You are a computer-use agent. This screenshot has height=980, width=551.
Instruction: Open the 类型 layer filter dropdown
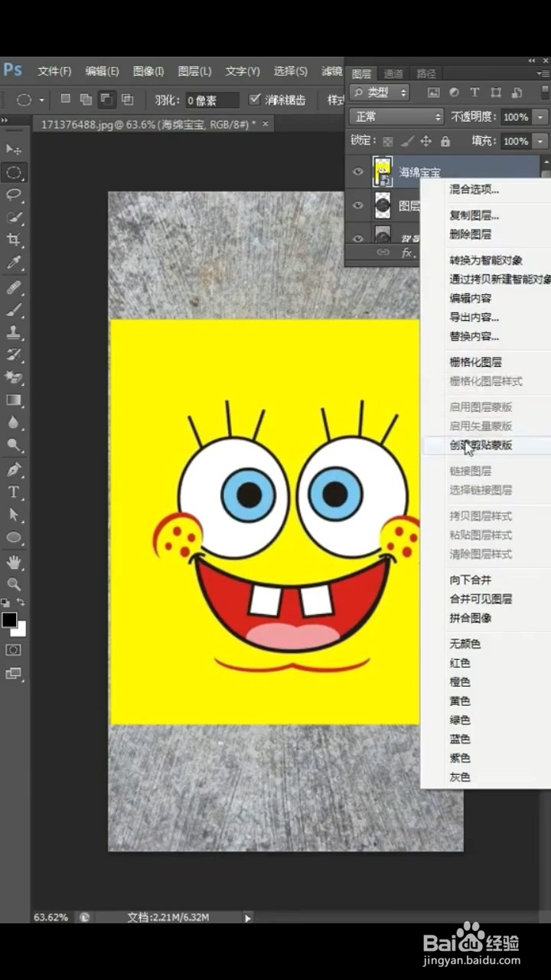380,93
